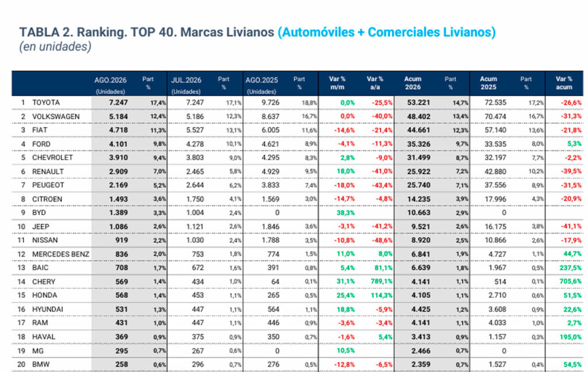Viewport: 588px width, 372px height.
Task: Click Renault's AGO.2026 value 2.909
Action: point(118,172)
